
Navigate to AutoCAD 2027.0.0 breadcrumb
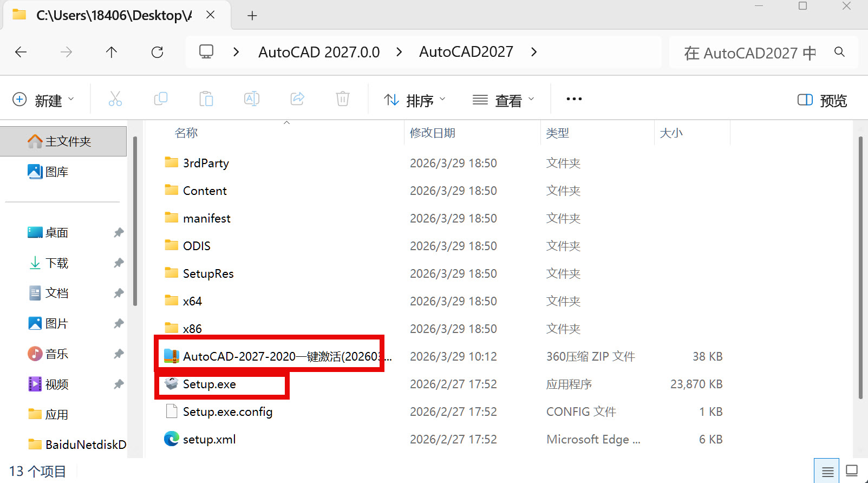319,52
